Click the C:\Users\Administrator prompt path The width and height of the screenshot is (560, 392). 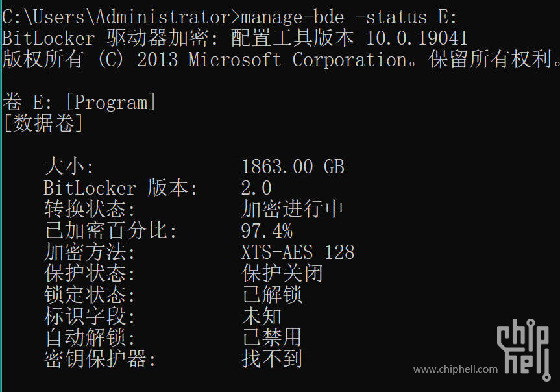tap(116, 17)
